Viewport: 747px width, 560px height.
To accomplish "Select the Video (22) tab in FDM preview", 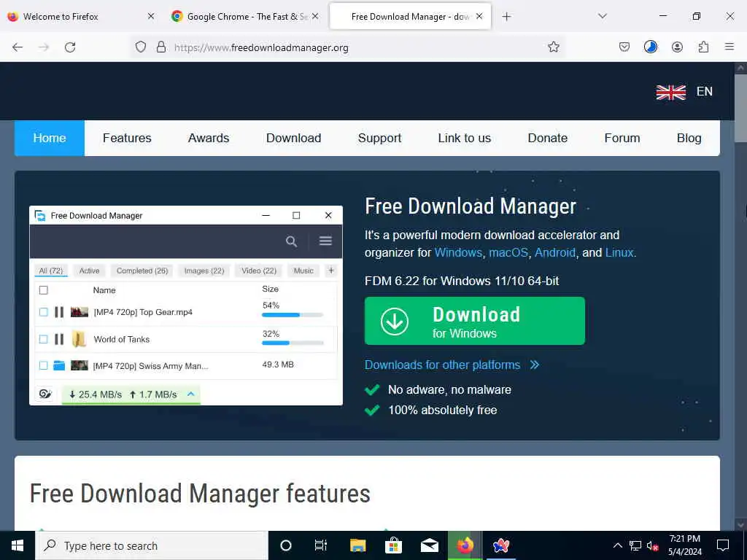I will tap(259, 271).
